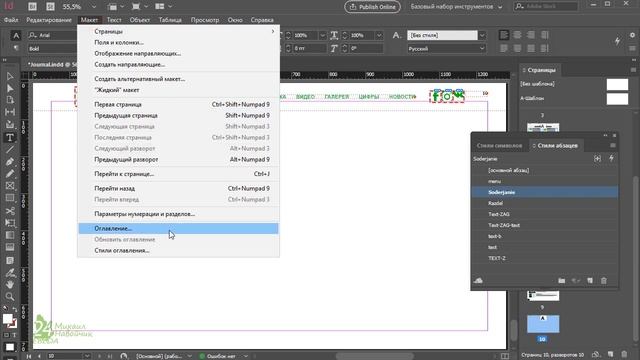Viewport: 640px width, 360px height.
Task: Click the Publish Online button
Action: tap(372, 7)
